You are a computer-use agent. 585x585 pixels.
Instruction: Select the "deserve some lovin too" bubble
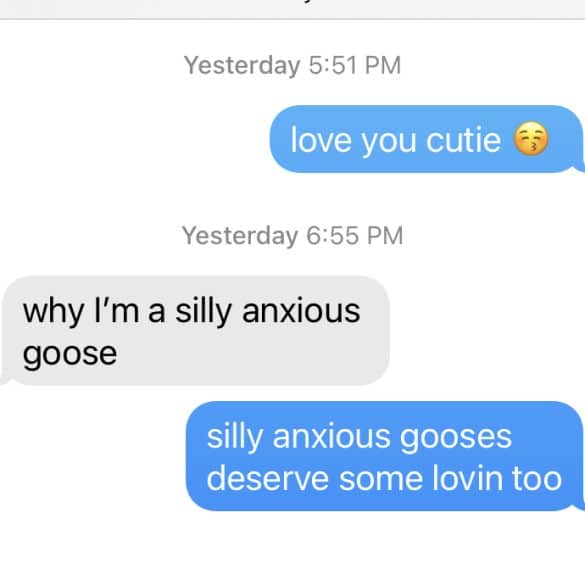(x=385, y=456)
